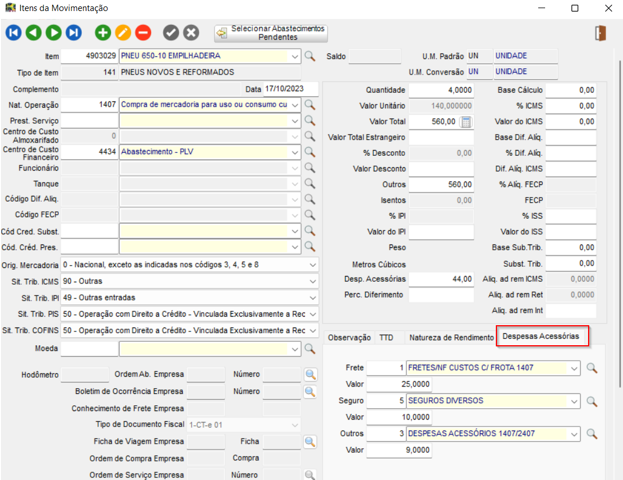Screen dimensions: 623x480
Task: Click the exit door icon
Action: point(600,33)
